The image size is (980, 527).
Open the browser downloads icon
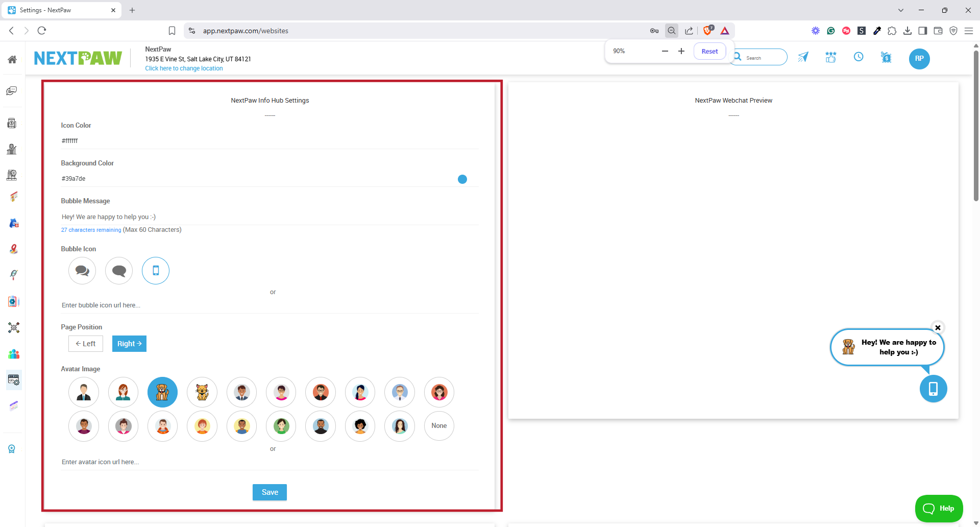tap(908, 31)
